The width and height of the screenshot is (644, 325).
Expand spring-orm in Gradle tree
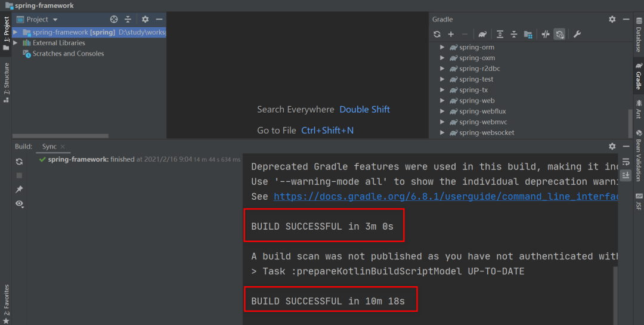(442, 47)
